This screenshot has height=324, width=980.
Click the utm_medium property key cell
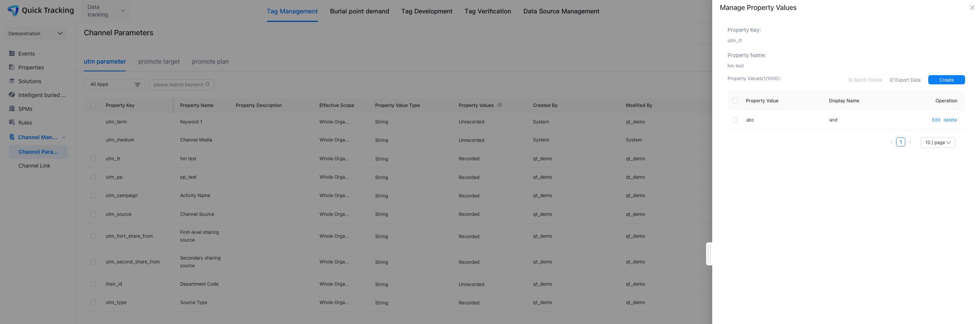pos(120,140)
